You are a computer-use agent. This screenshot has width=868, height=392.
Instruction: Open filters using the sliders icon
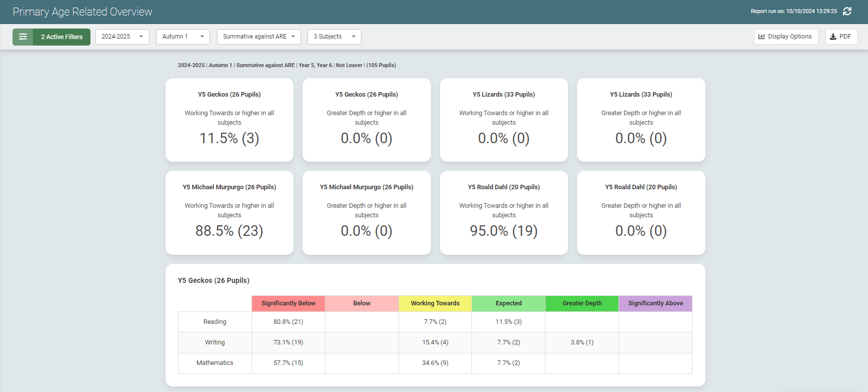click(x=23, y=37)
